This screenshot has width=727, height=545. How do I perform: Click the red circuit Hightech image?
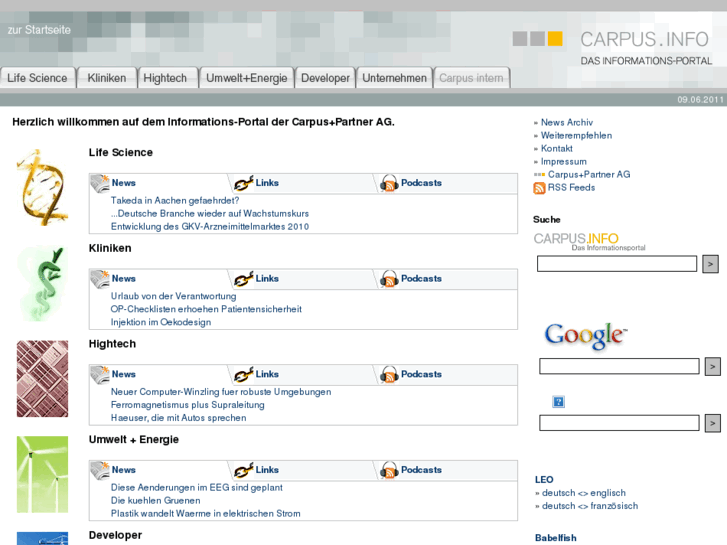pos(42,378)
